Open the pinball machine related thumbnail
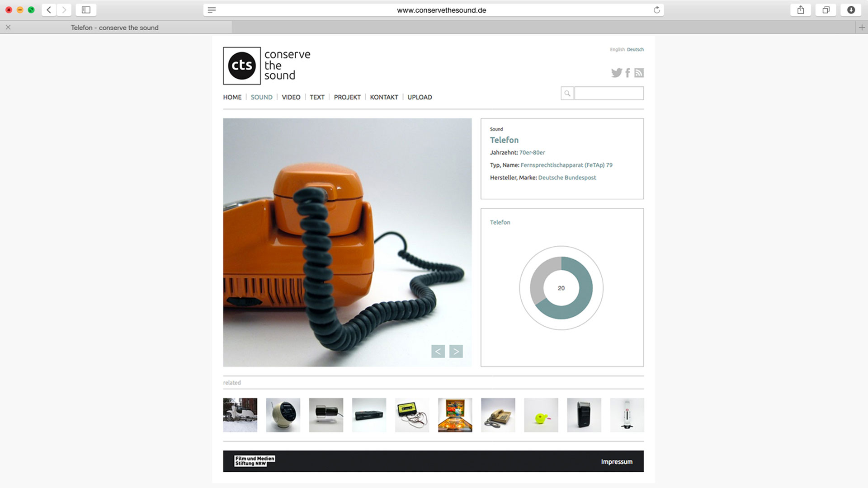 coord(455,415)
